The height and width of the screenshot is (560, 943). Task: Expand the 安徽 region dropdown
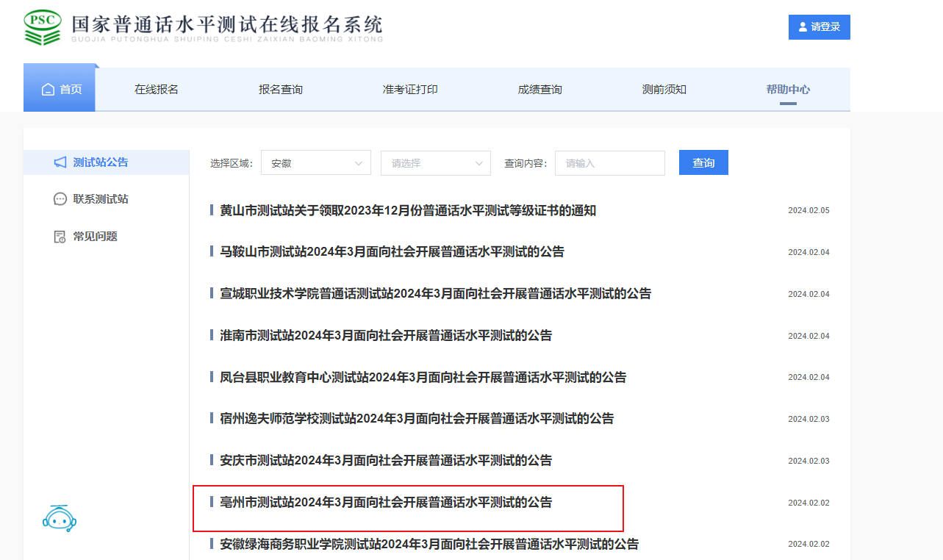point(316,163)
